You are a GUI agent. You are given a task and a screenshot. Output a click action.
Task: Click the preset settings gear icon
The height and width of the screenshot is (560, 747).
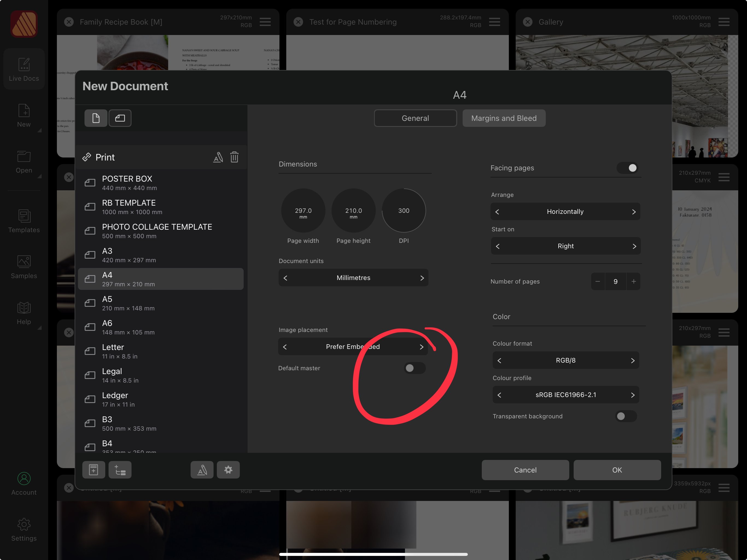coord(228,470)
